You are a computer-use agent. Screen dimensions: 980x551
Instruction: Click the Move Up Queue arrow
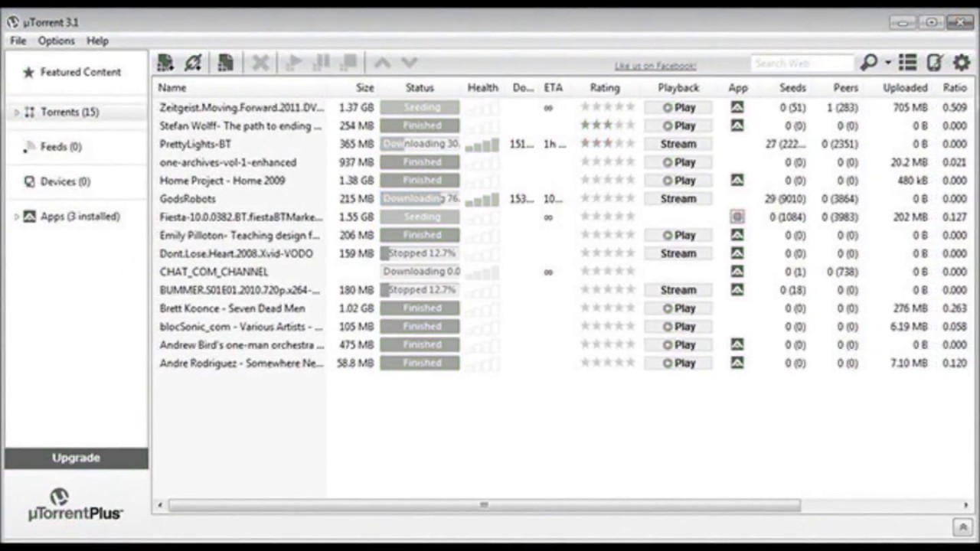(382, 63)
